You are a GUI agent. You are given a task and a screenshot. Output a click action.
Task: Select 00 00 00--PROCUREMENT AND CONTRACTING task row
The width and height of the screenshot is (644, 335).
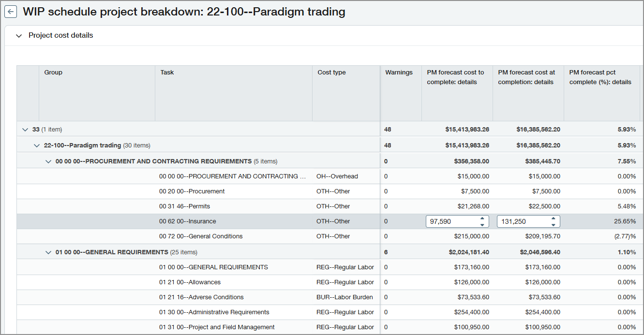pos(233,176)
